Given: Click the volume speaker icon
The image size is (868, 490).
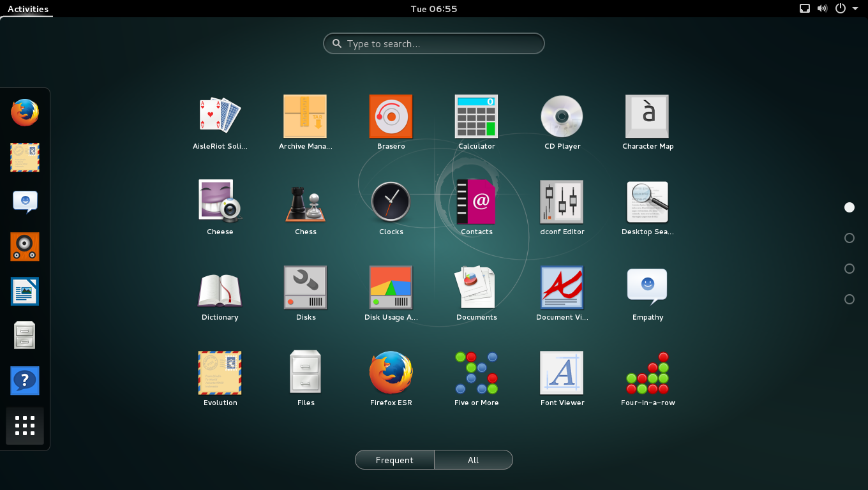Looking at the screenshot, I should click(x=823, y=9).
